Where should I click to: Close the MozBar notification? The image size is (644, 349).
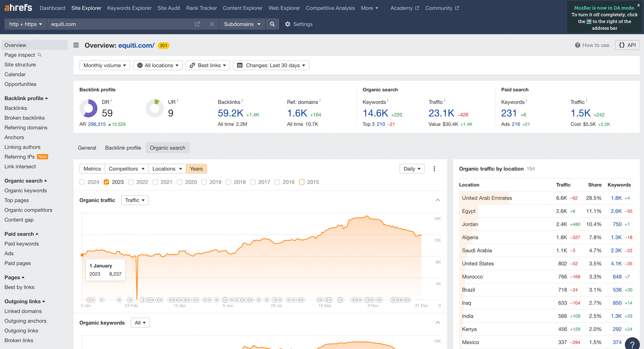click(x=638, y=5)
